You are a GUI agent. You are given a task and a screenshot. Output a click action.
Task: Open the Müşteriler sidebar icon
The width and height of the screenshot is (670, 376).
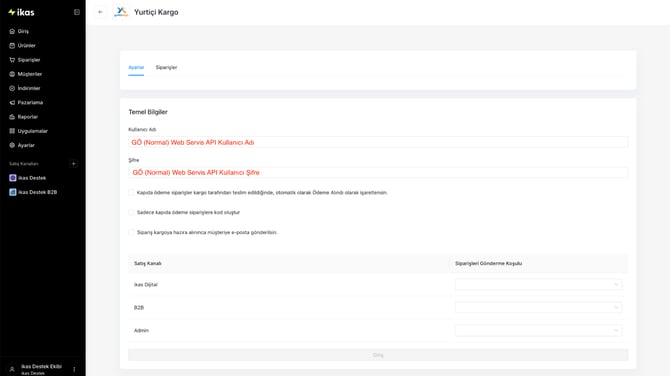pos(12,74)
